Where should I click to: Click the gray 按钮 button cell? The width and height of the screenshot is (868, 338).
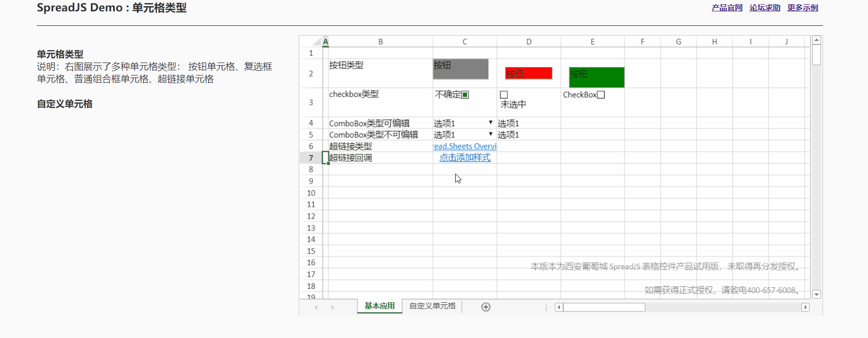point(461,69)
